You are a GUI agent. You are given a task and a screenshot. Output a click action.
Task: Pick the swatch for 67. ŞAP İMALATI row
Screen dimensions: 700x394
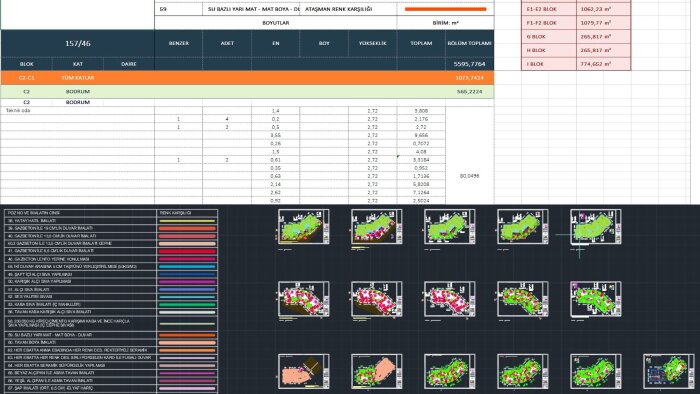(x=187, y=388)
